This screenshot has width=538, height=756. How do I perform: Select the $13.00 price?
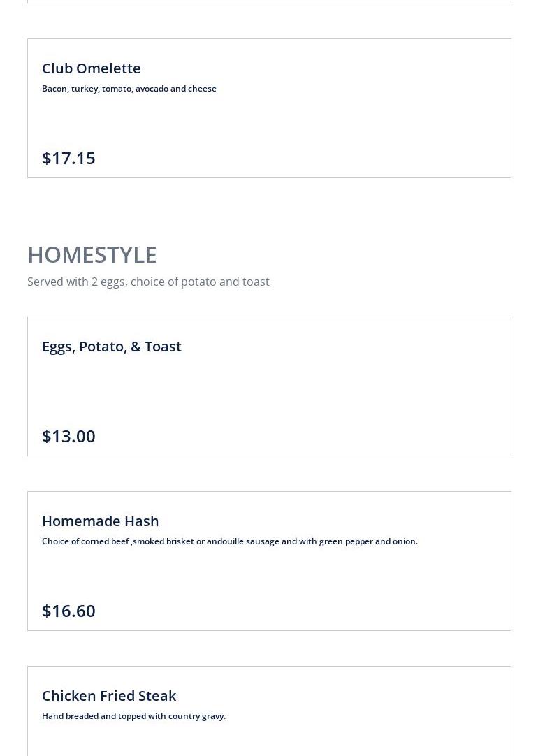pos(68,436)
